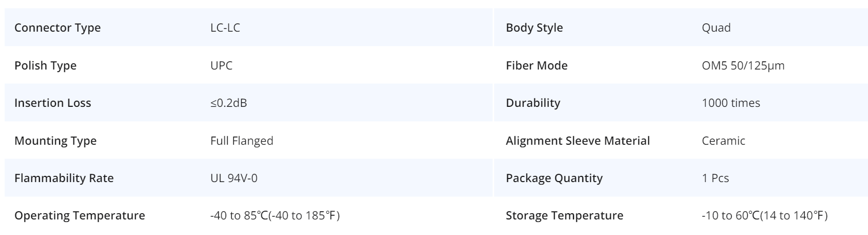Click the Alignment Sleeve Material label
Image resolution: width=868 pixels, height=235 pixels.
point(578,141)
